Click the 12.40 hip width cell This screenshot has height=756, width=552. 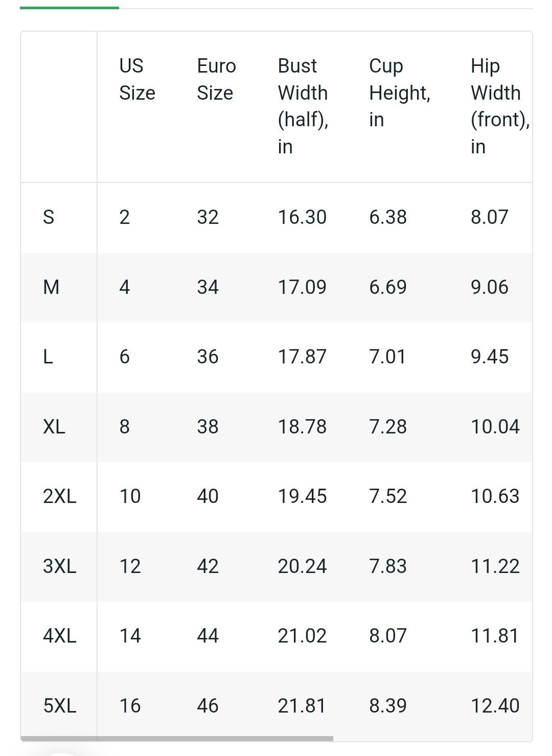pos(495,706)
